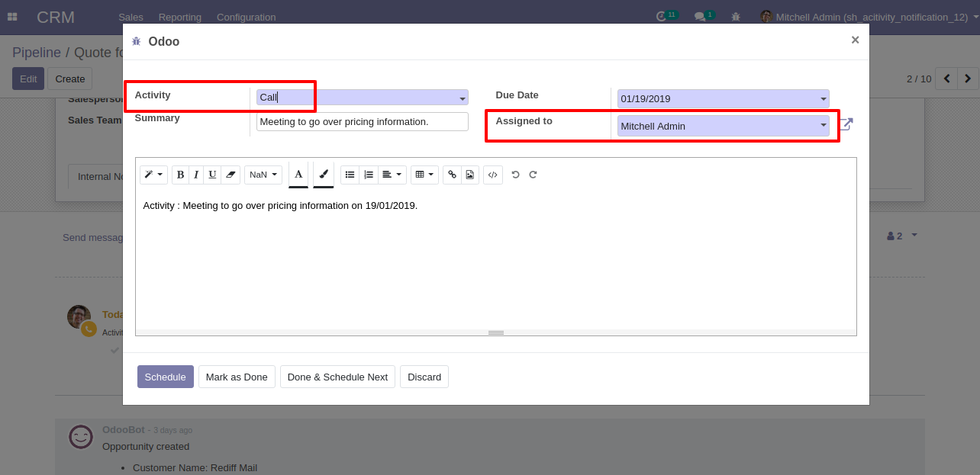Viewport: 980px width, 475px height.
Task: Click the 2 / 10 pager counter
Action: pyautogui.click(x=919, y=79)
